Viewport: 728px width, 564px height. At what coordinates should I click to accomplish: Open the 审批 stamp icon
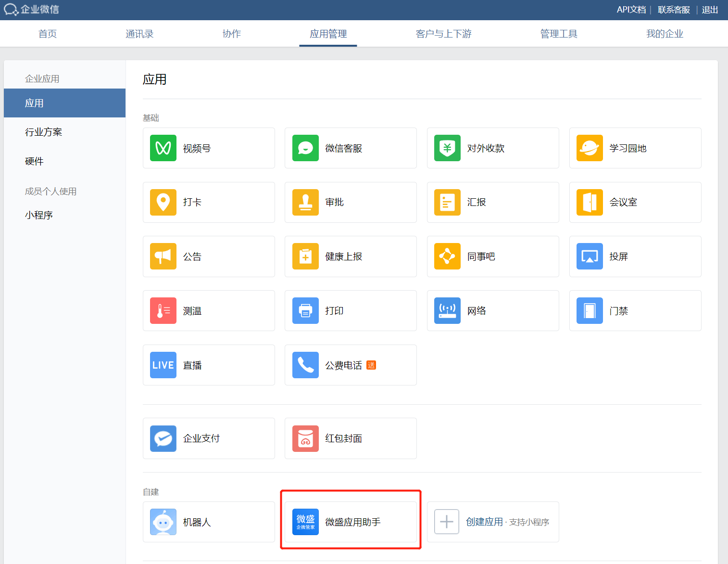tap(305, 202)
